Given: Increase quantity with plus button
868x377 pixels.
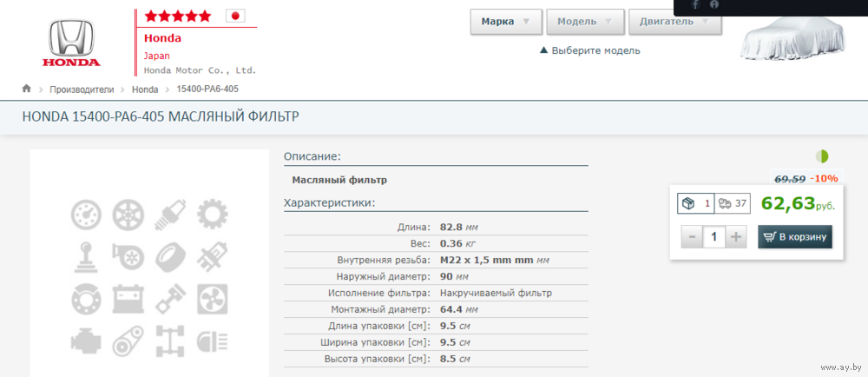Looking at the screenshot, I should tap(736, 237).
